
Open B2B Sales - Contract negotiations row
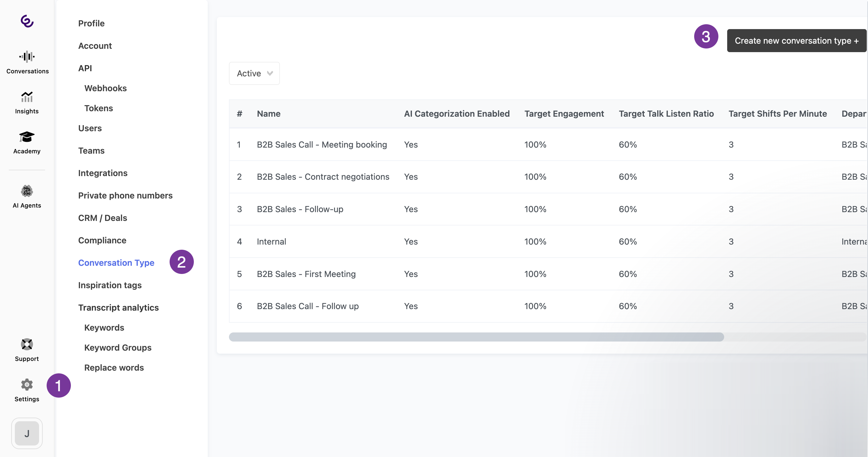[323, 177]
